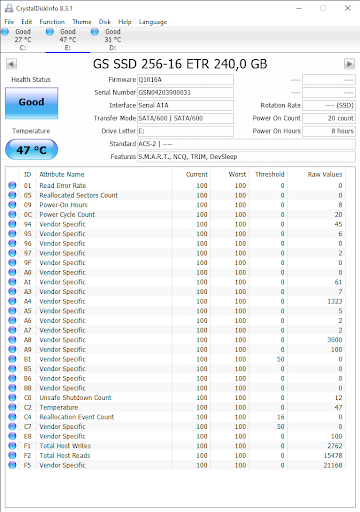Click status icon for Power-On Hours row
This screenshot has height=512, width=360.
click(x=12, y=205)
